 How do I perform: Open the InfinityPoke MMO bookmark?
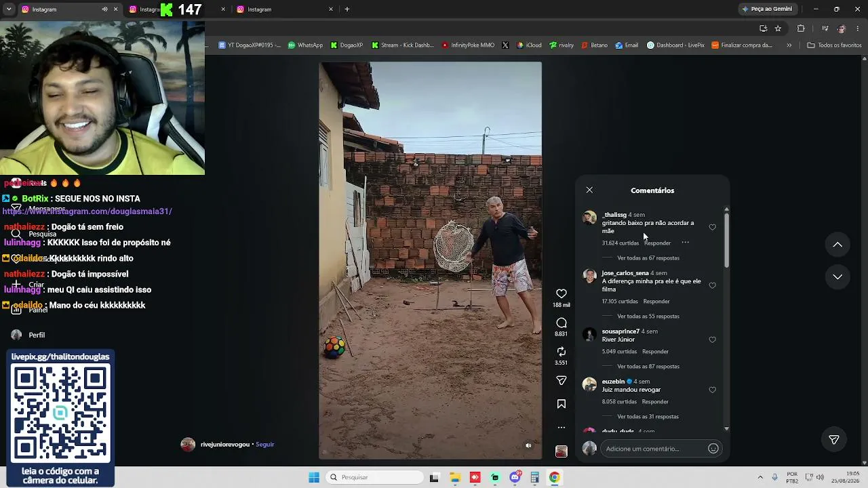pyautogui.click(x=468, y=45)
